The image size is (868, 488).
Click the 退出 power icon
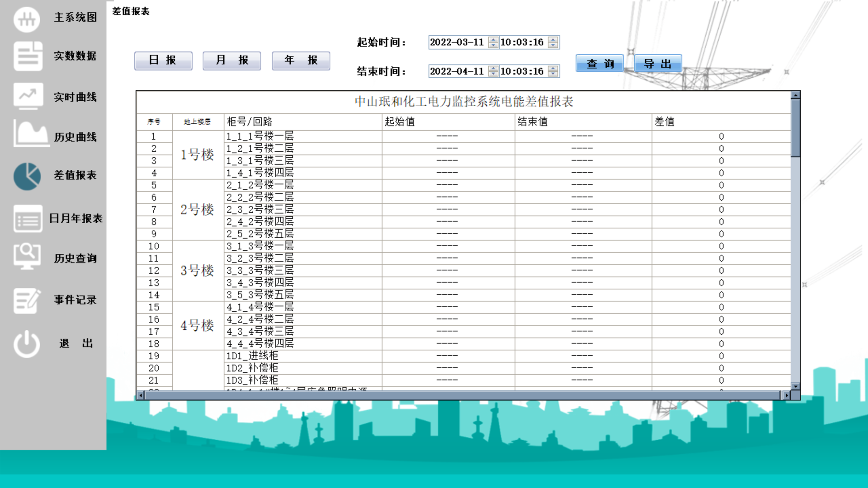coord(28,343)
